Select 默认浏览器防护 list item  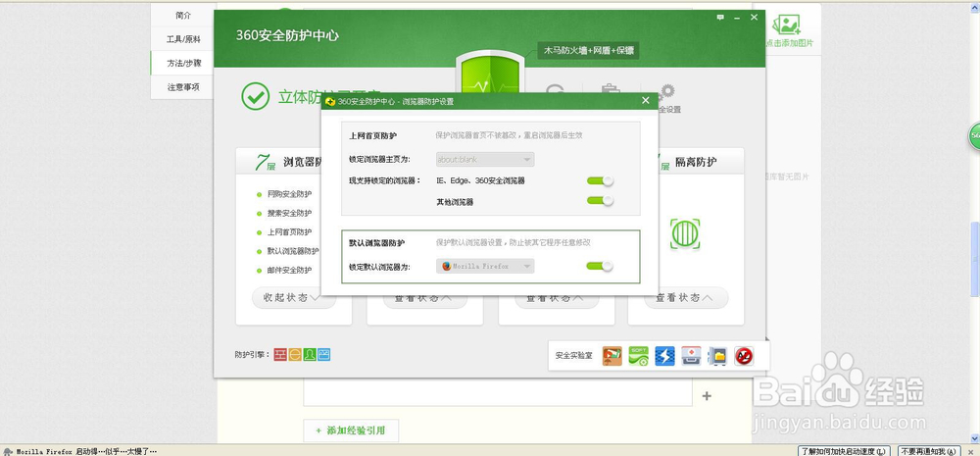293,251
